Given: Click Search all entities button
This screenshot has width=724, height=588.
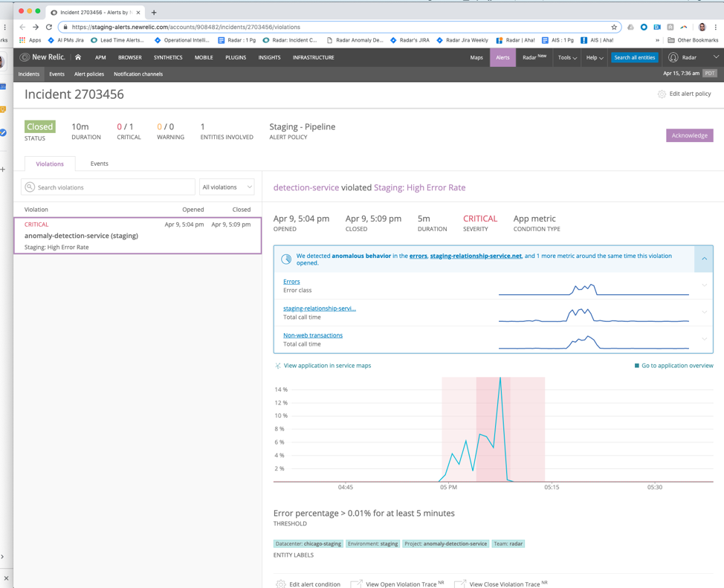Looking at the screenshot, I should click(634, 58).
